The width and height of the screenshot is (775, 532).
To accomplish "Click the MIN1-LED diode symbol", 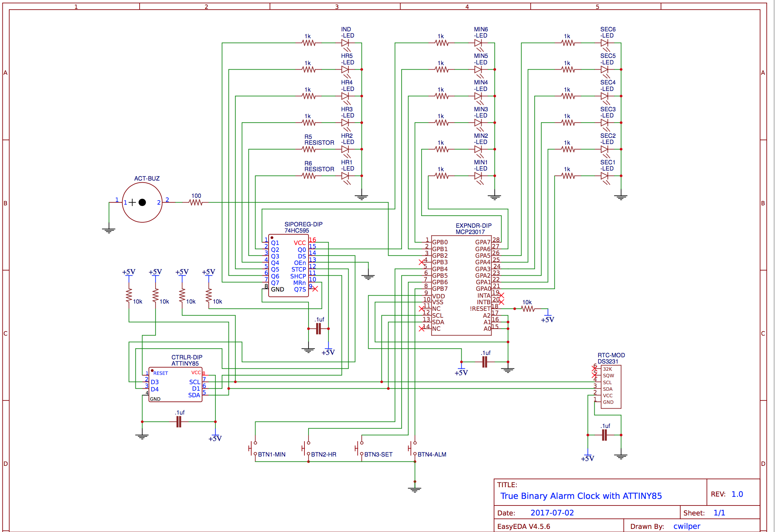I will tap(478, 176).
